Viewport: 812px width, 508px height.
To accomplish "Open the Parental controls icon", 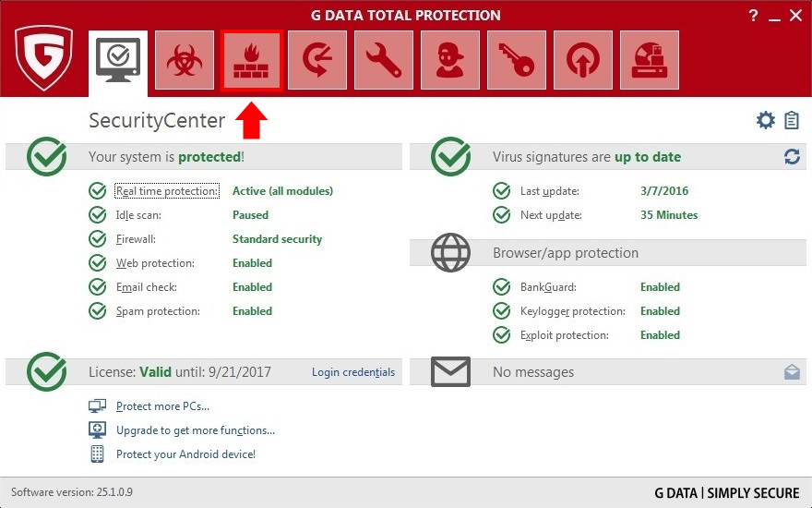I will click(450, 60).
